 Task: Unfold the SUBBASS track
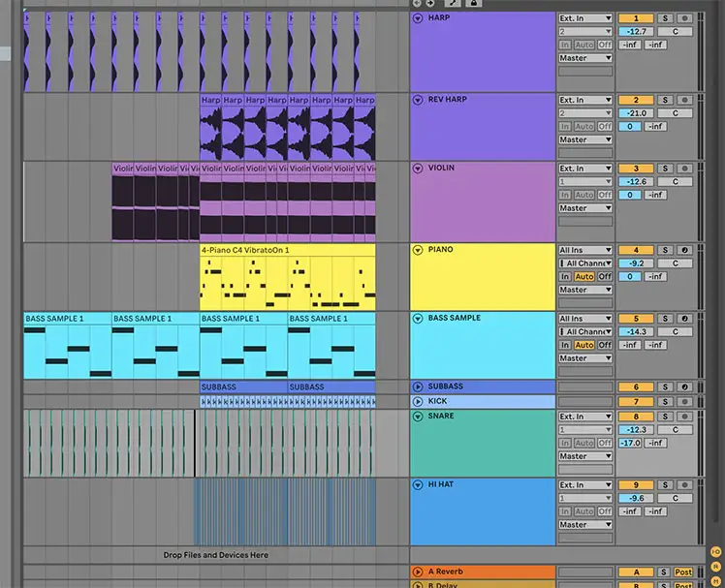419,387
